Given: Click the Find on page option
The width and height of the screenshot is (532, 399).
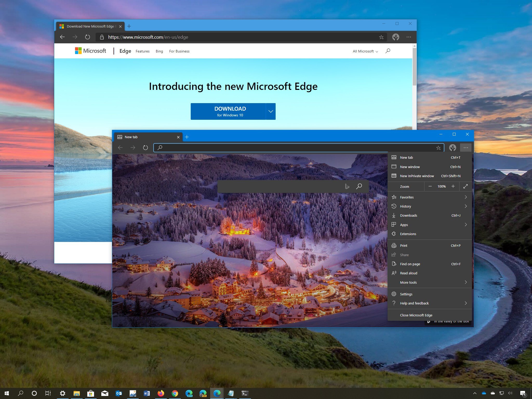Looking at the screenshot, I should [410, 264].
